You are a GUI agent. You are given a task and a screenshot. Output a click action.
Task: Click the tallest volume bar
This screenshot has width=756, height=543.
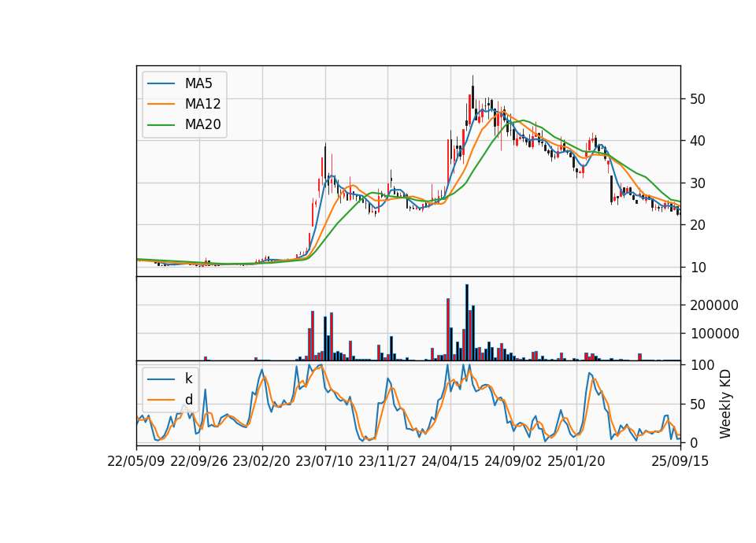tap(467, 323)
